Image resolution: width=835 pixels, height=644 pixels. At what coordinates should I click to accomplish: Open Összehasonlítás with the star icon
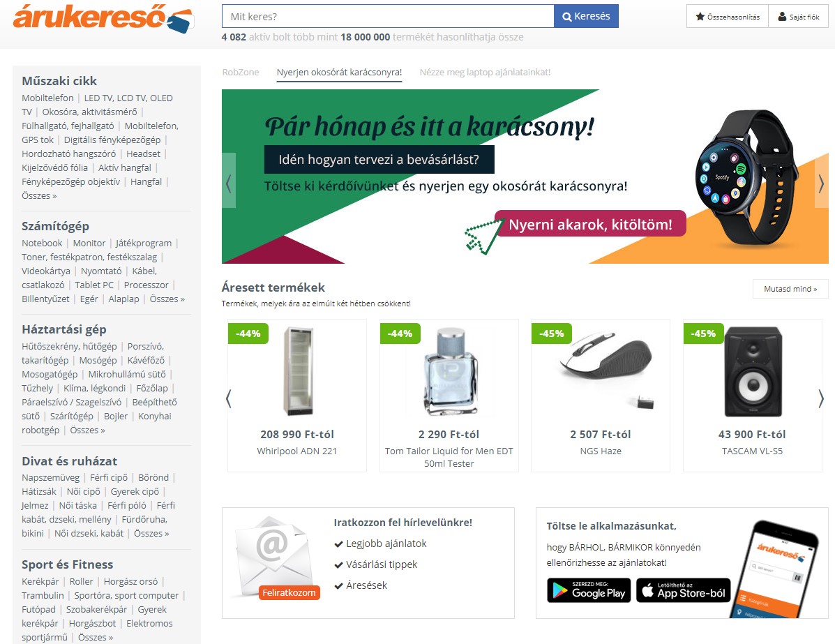(x=728, y=17)
